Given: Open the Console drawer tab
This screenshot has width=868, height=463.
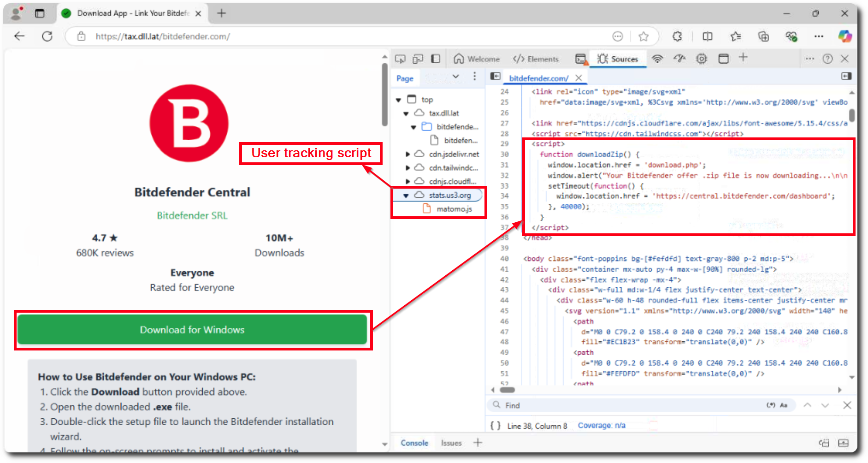Looking at the screenshot, I should click(414, 443).
